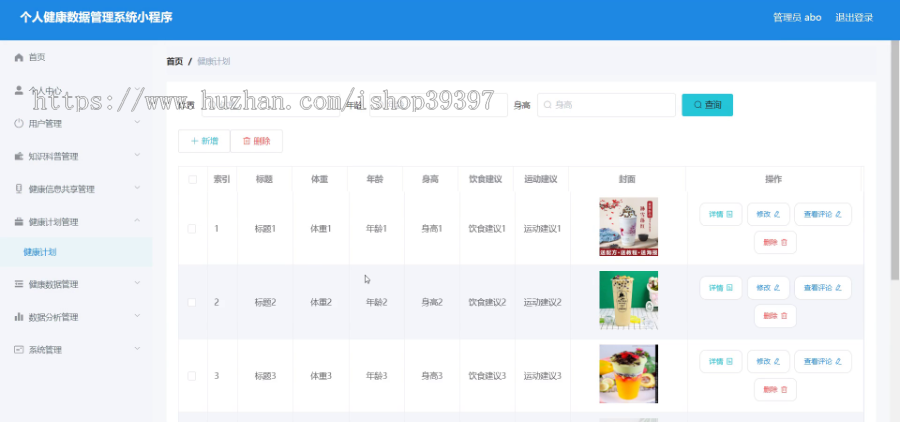The width and height of the screenshot is (900, 422).
Task: Click the 健康信息共享管理 icon
Action: click(19, 189)
